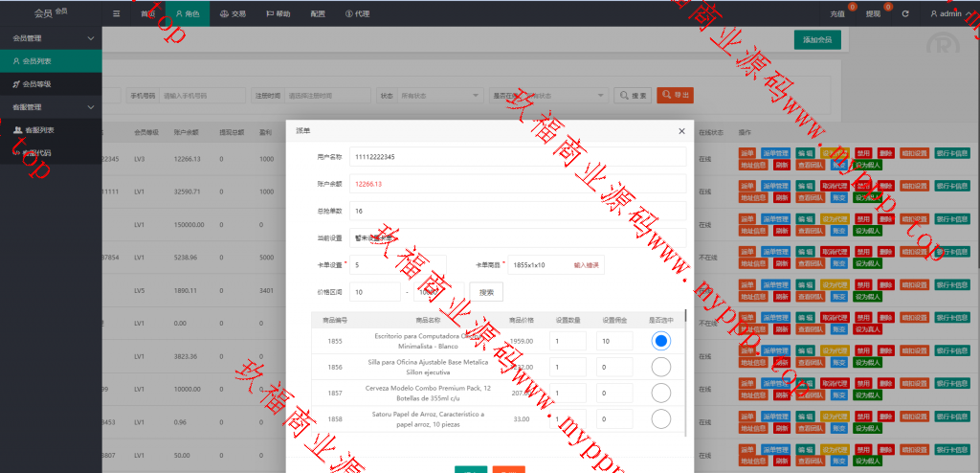Select radio button for product 1857
Viewport: 980px width, 473px height.
click(x=660, y=393)
